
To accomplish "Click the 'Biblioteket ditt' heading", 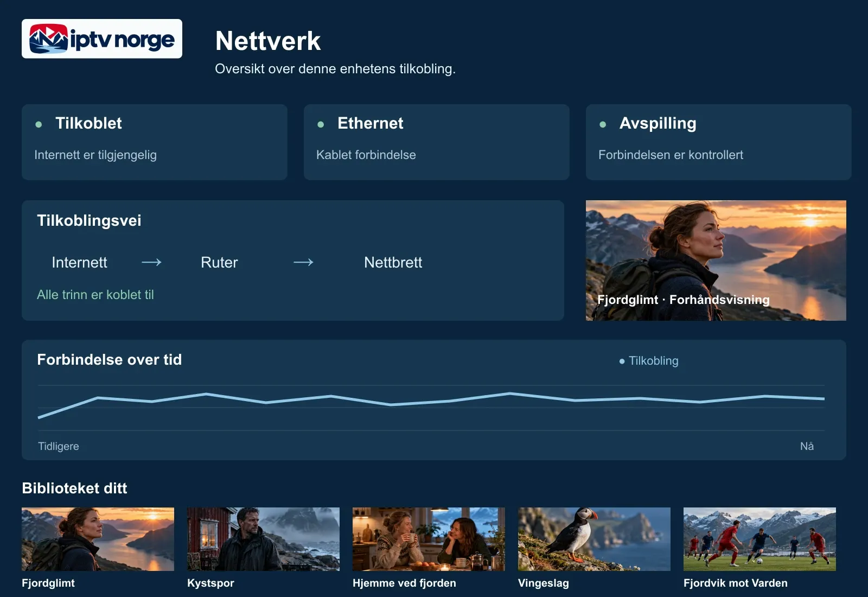I will [75, 488].
